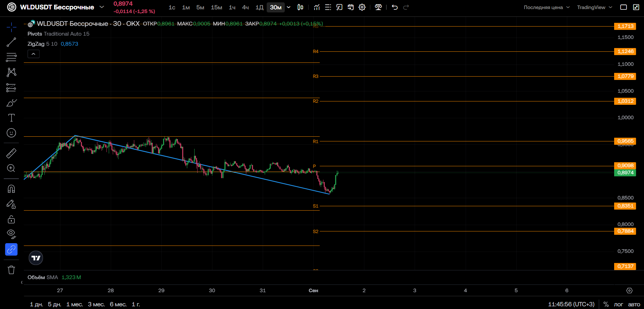This screenshot has width=644, height=309.
Task: Open the timeframe dropdown arrow next to 30м
Action: (x=288, y=7)
